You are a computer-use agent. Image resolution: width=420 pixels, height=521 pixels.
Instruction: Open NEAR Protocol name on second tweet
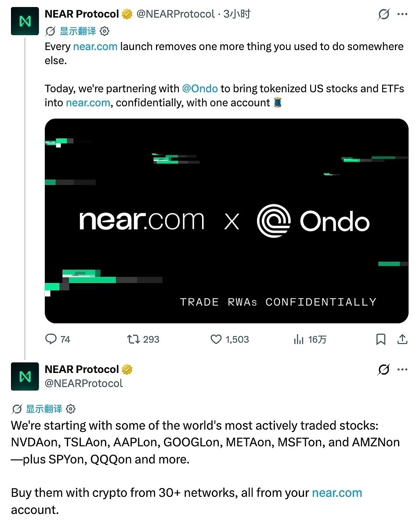pyautogui.click(x=82, y=369)
